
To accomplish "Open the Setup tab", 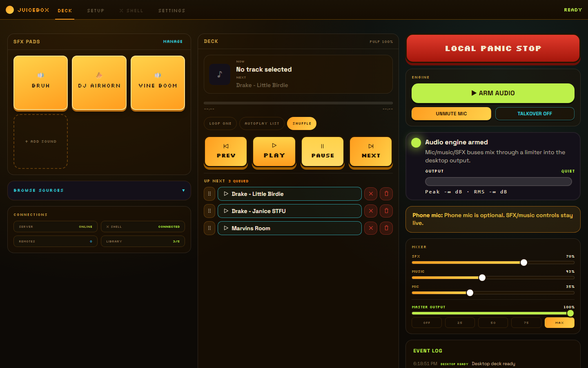I will [96, 11].
